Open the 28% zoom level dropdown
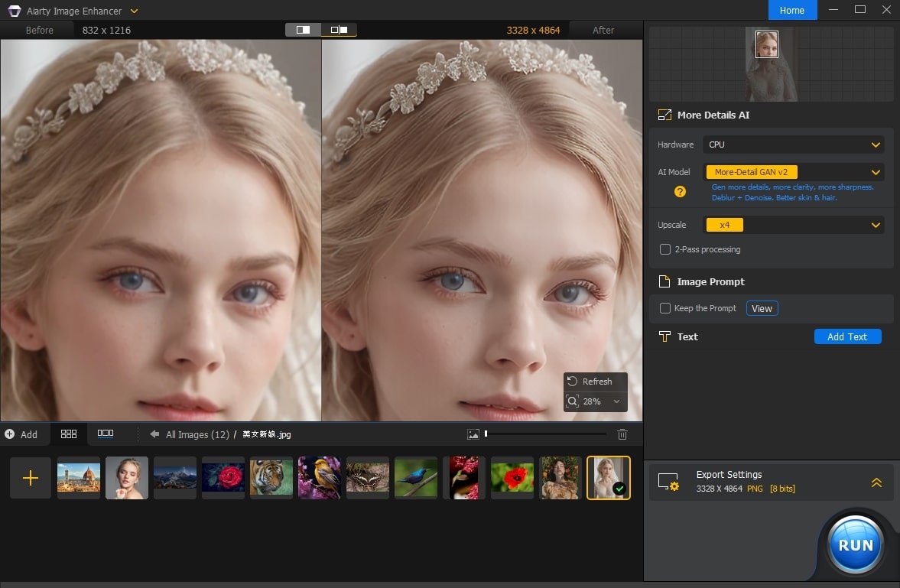The width and height of the screenshot is (900, 588). [x=616, y=401]
